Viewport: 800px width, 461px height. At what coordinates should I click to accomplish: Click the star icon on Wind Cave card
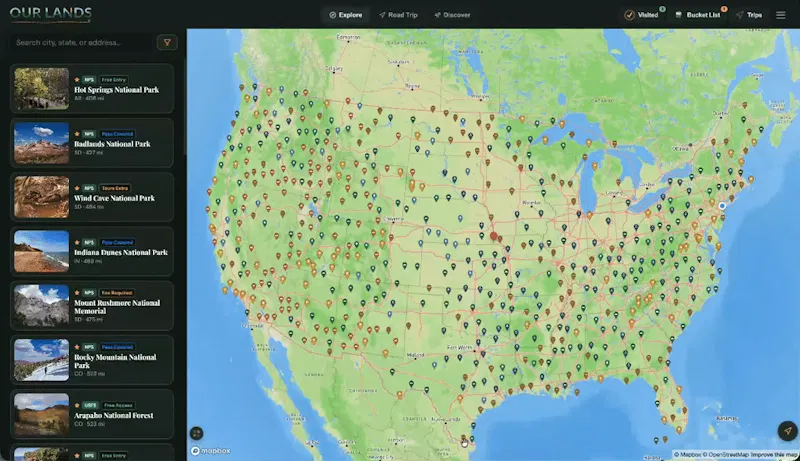pos(77,188)
